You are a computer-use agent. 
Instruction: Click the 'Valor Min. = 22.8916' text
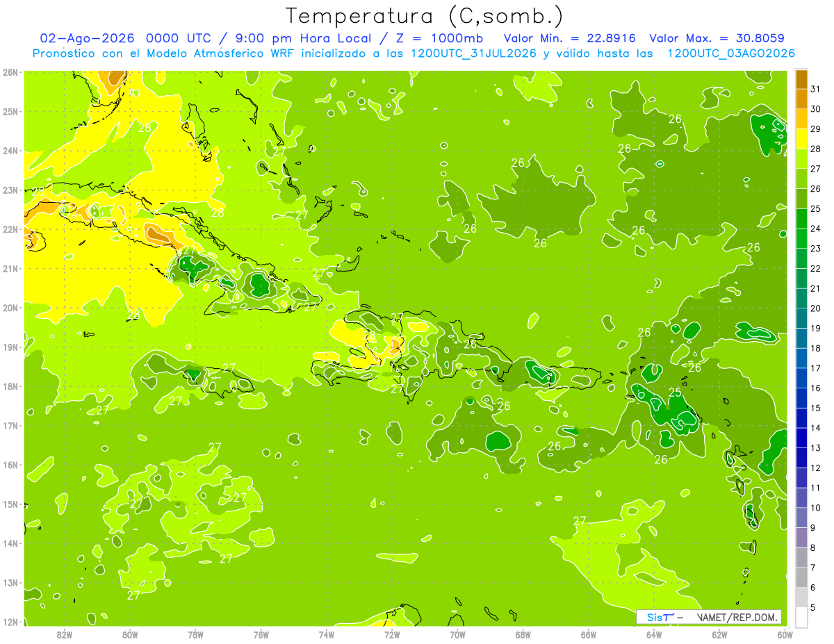point(569,38)
